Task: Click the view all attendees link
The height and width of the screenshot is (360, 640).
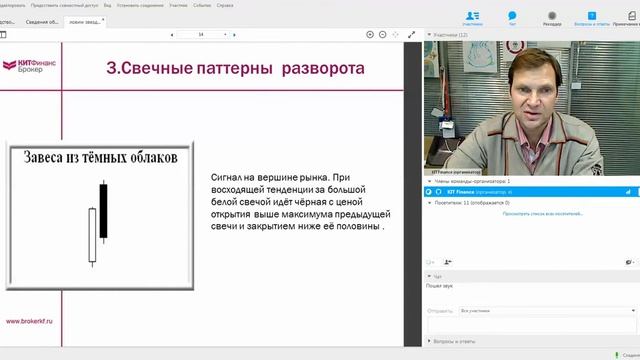Action: 542,213
